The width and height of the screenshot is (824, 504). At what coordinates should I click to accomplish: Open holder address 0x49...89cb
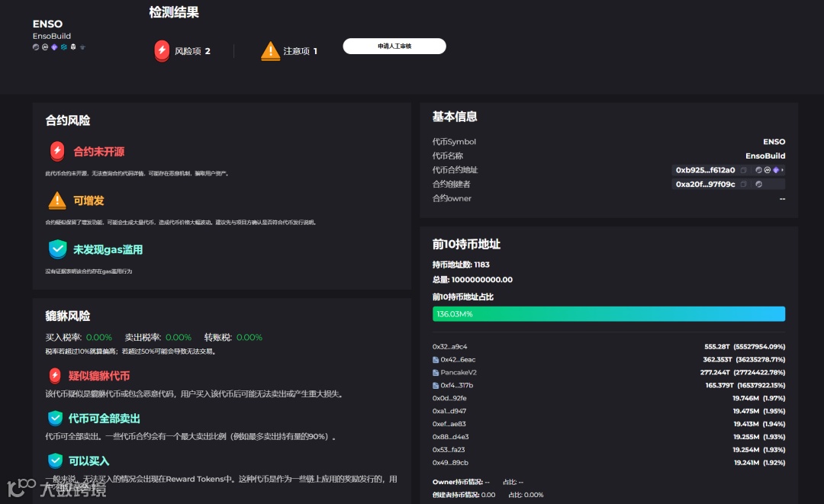pyautogui.click(x=450, y=463)
